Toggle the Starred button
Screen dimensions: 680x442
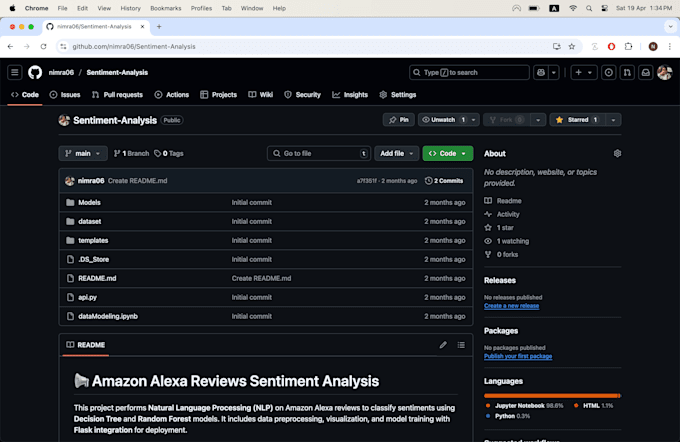pyautogui.click(x=578, y=120)
